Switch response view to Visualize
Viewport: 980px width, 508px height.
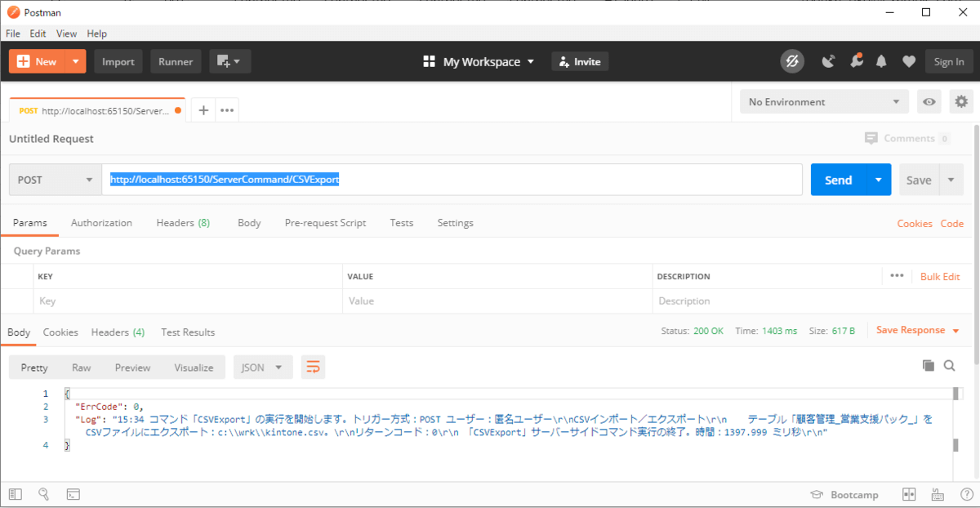194,368
